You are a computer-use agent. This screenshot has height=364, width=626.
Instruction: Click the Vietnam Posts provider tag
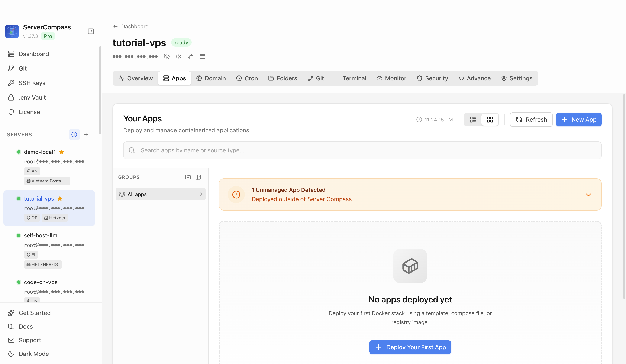(47, 181)
